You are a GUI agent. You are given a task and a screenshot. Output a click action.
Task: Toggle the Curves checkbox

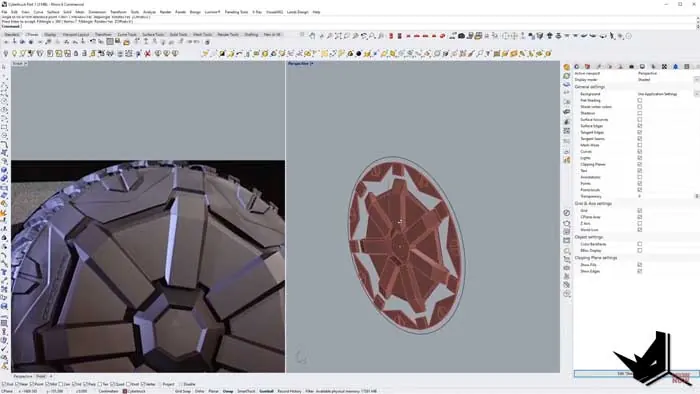[640, 152]
